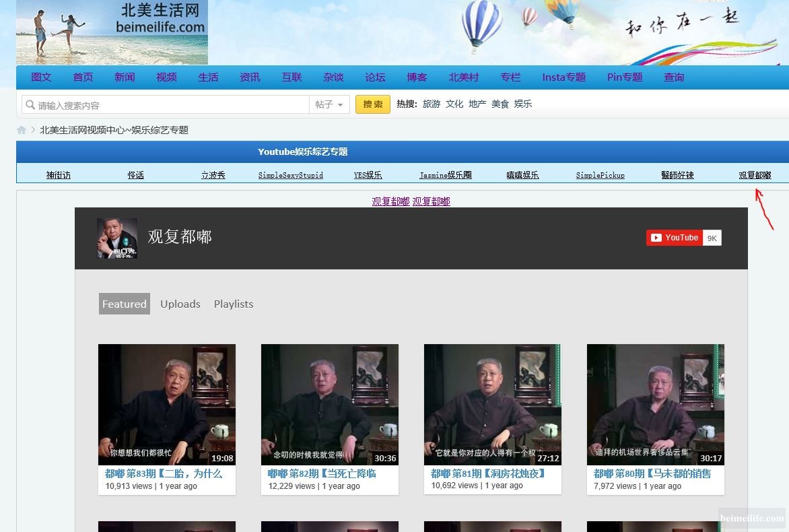The image size is (789, 532).
Task: Open the SimpleSexyStupid category link
Action: (x=291, y=175)
